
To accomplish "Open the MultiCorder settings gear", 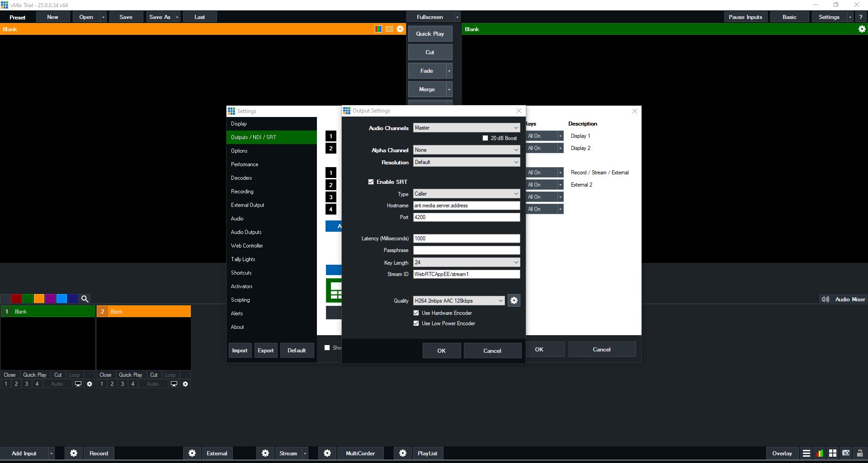I will pos(327,453).
